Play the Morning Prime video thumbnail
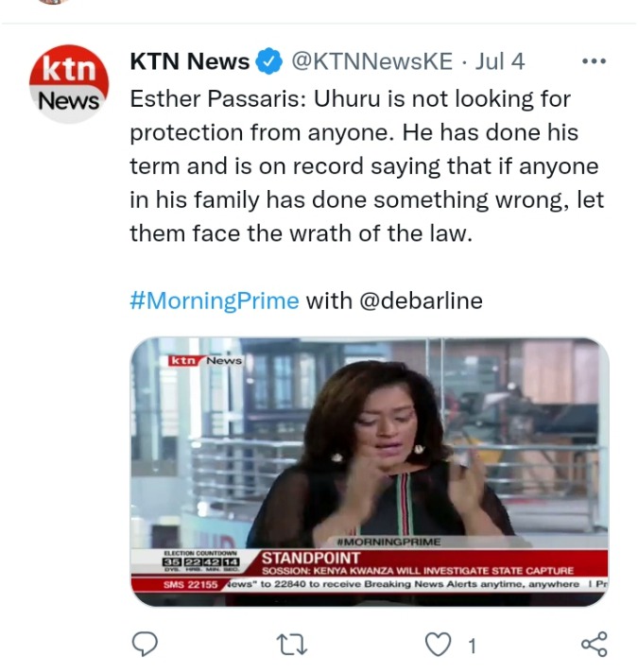The image size is (638, 672). (x=370, y=472)
